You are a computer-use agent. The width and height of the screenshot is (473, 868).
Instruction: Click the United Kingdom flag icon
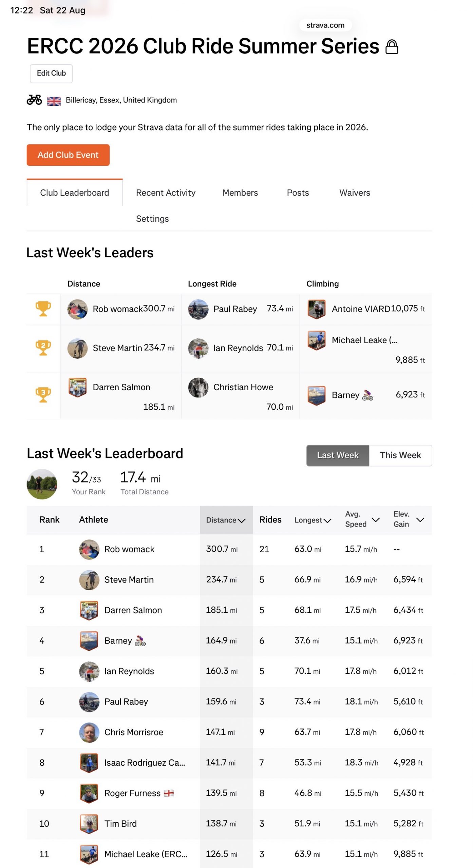[x=54, y=101]
